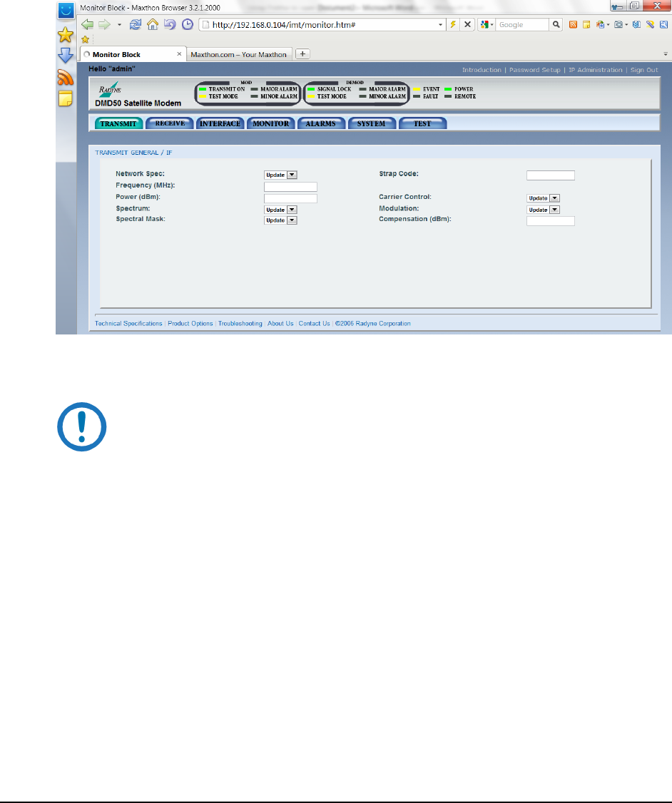Image resolution: width=672 pixels, height=803 pixels.
Task: Click the Downloads arrow sidebar icon
Action: pyautogui.click(x=65, y=56)
